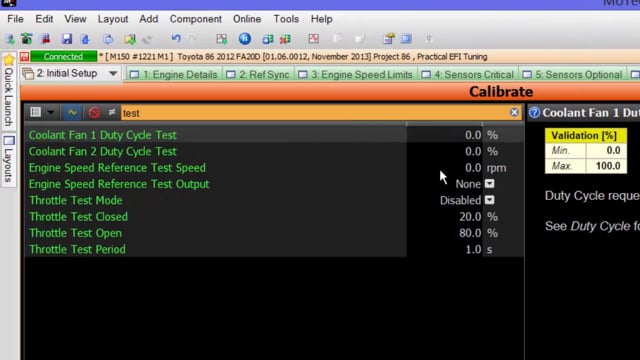
Task: Click the red ECU device toolbar icon
Action: 45,39
